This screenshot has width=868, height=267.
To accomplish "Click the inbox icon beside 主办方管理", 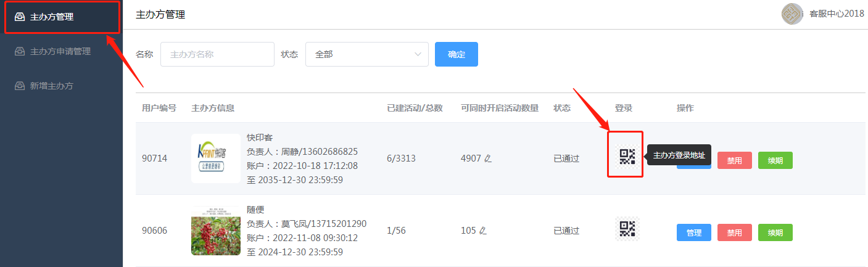I will point(20,17).
